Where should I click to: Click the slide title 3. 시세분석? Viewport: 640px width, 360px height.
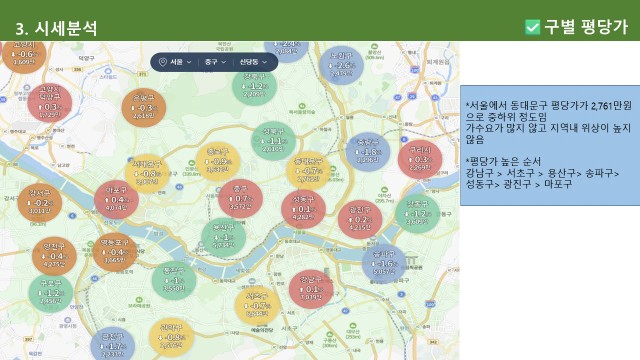point(56,28)
